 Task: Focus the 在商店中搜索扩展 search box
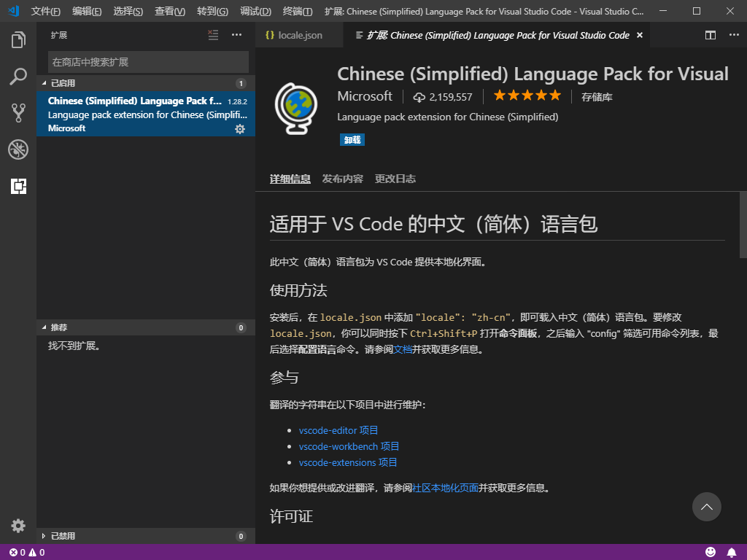tap(148, 62)
